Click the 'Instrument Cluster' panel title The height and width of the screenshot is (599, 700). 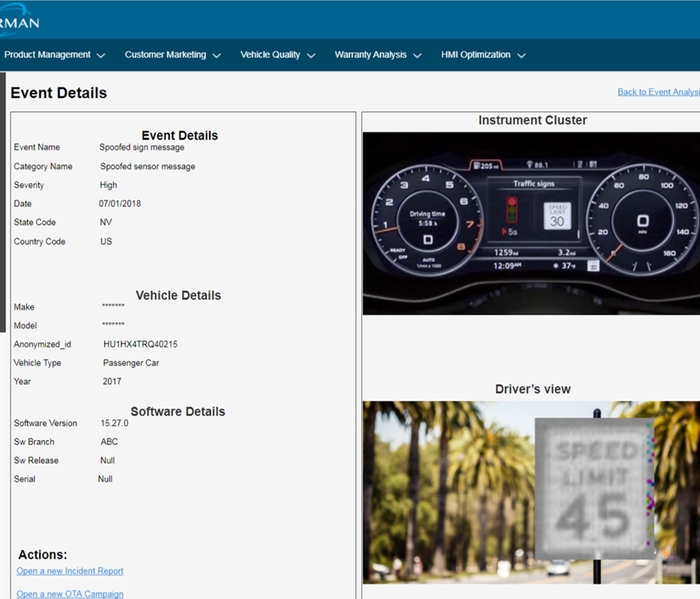[x=533, y=120]
